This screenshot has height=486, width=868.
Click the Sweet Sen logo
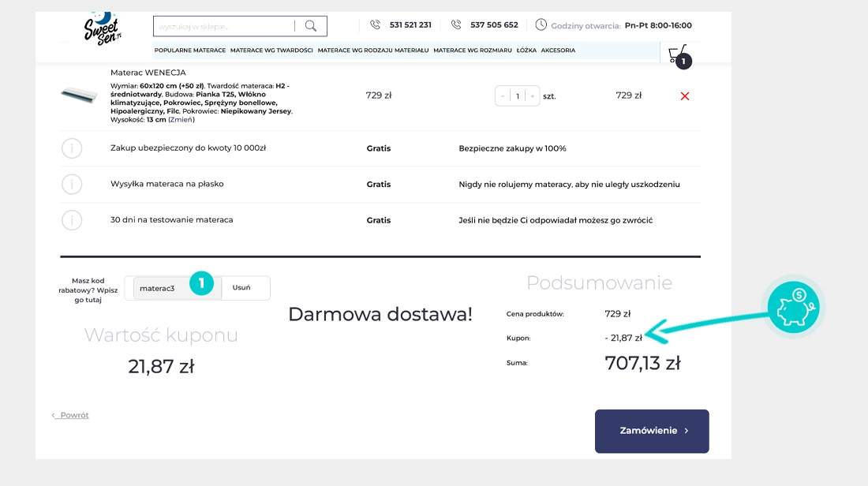pos(101,28)
